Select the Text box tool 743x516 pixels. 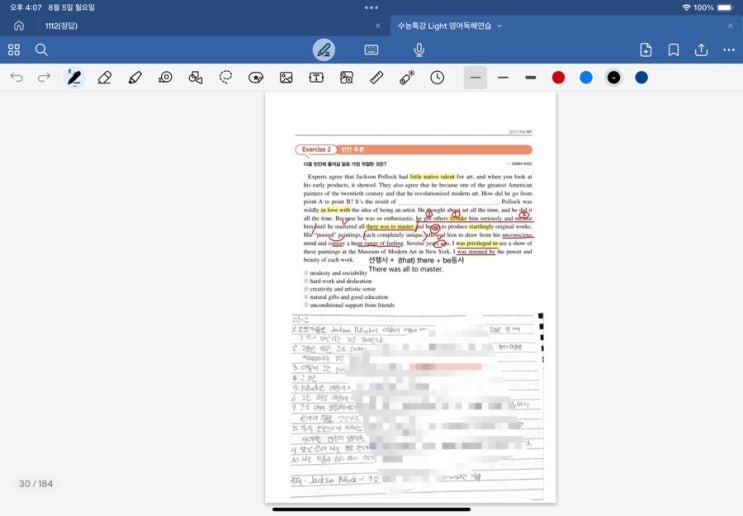(x=316, y=77)
